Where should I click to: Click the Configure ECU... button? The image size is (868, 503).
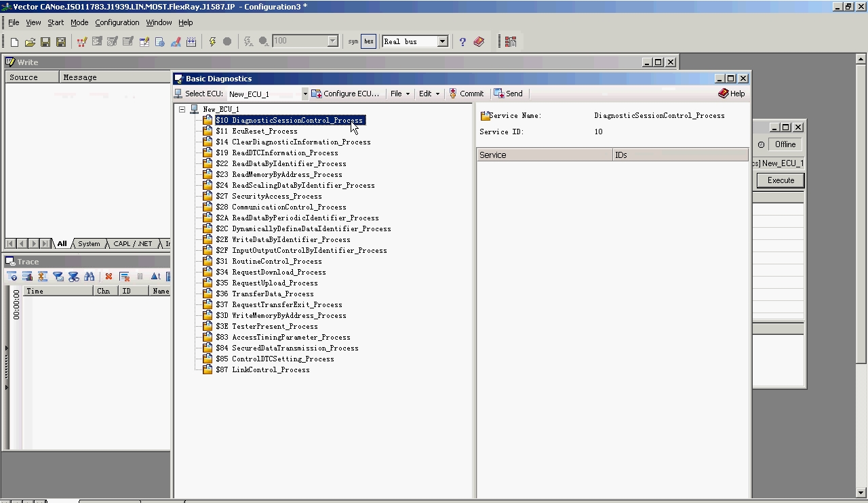pyautogui.click(x=345, y=94)
